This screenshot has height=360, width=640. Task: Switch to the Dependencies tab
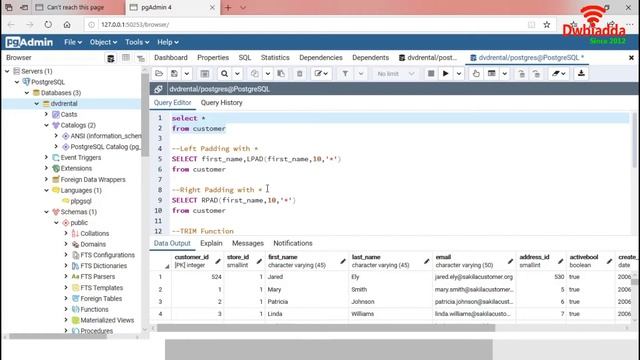click(320, 58)
